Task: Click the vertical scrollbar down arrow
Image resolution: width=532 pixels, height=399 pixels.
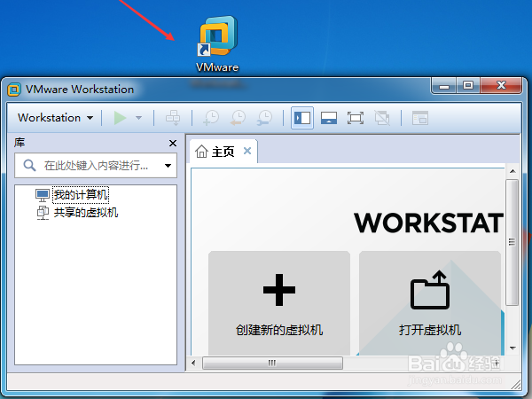Action: [512, 348]
